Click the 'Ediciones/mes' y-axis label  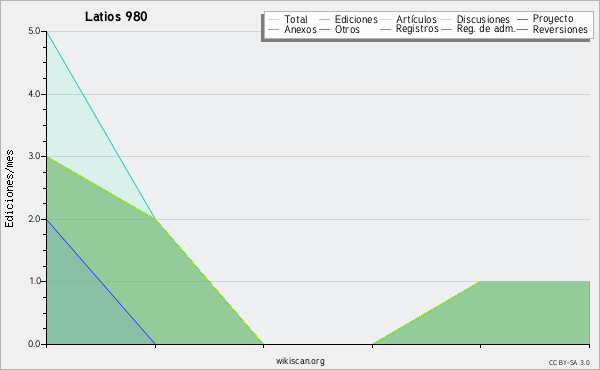pyautogui.click(x=9, y=188)
